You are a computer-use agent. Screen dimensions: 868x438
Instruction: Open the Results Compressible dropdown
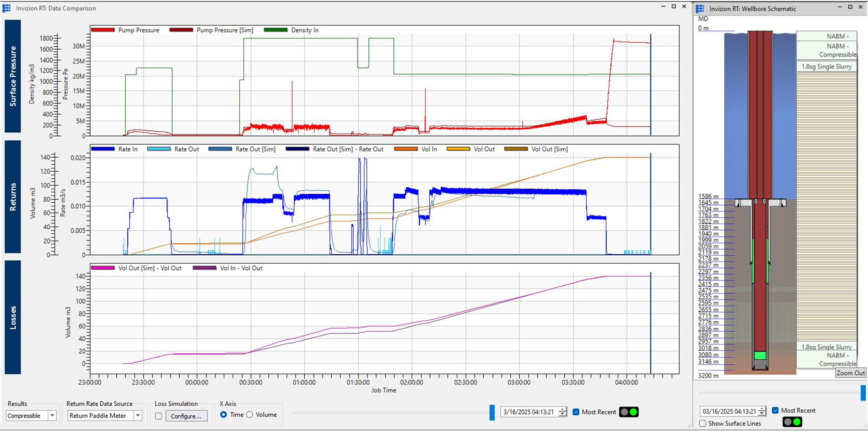tap(52, 416)
